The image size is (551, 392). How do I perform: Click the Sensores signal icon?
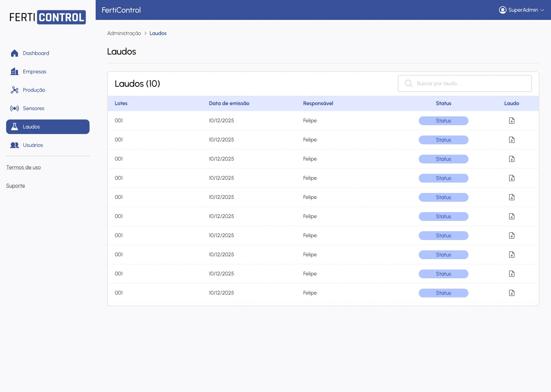[15, 108]
